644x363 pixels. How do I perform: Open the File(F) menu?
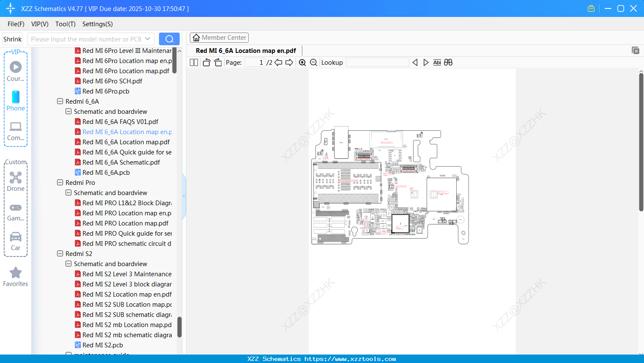coord(16,24)
